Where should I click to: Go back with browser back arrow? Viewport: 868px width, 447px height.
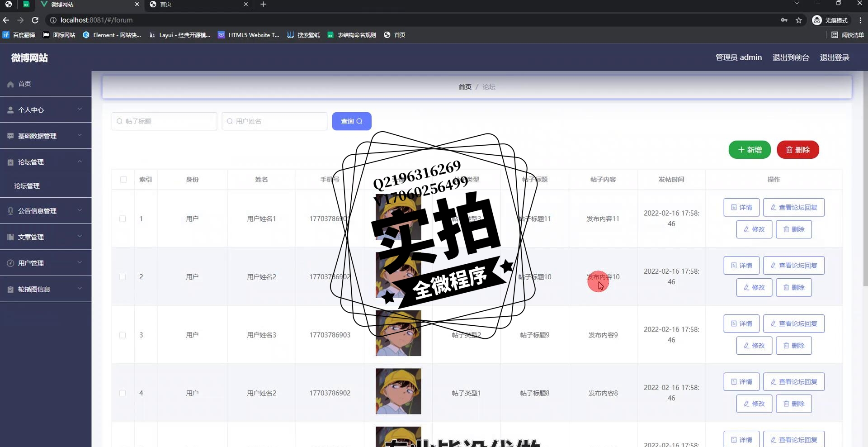tap(6, 20)
